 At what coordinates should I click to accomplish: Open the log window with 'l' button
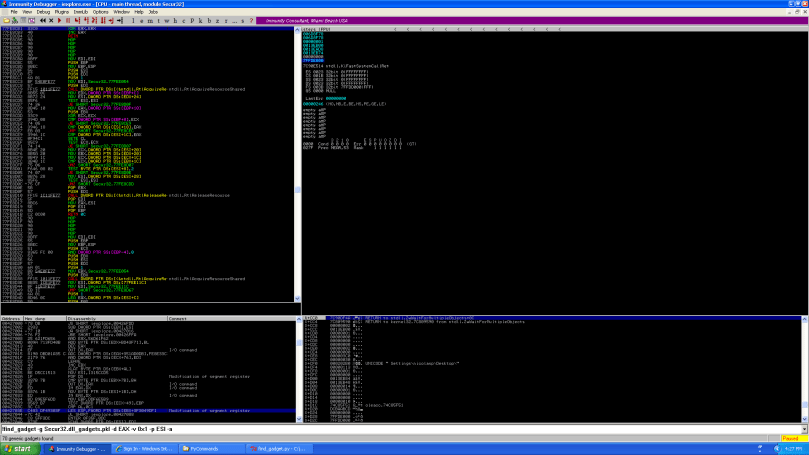click(133, 20)
